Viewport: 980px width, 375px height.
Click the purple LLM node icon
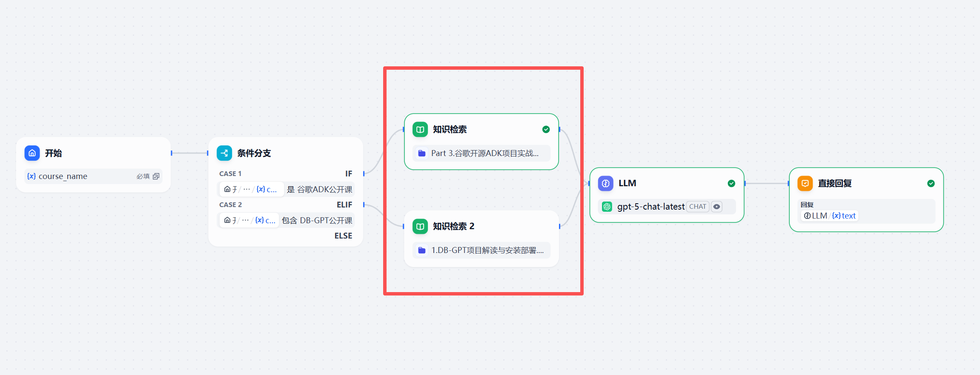(606, 183)
